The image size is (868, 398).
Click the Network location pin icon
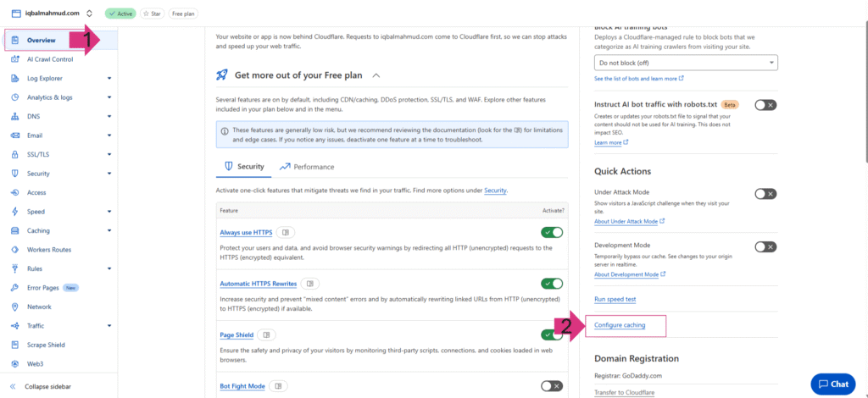click(15, 307)
